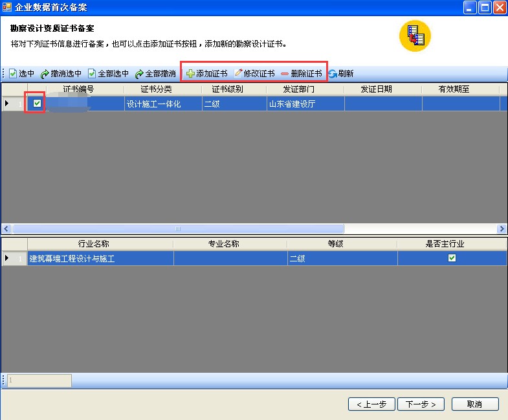Click the 选中 (select) toolbar icon

[x=13, y=74]
